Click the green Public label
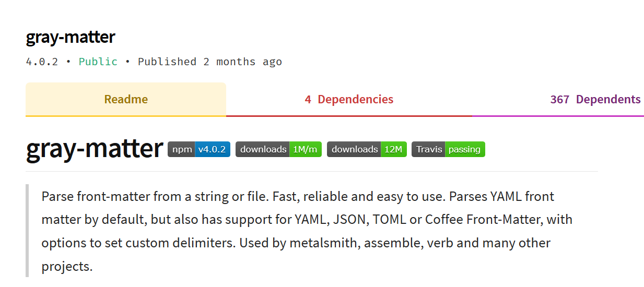The height and width of the screenshot is (287, 644). tap(98, 62)
